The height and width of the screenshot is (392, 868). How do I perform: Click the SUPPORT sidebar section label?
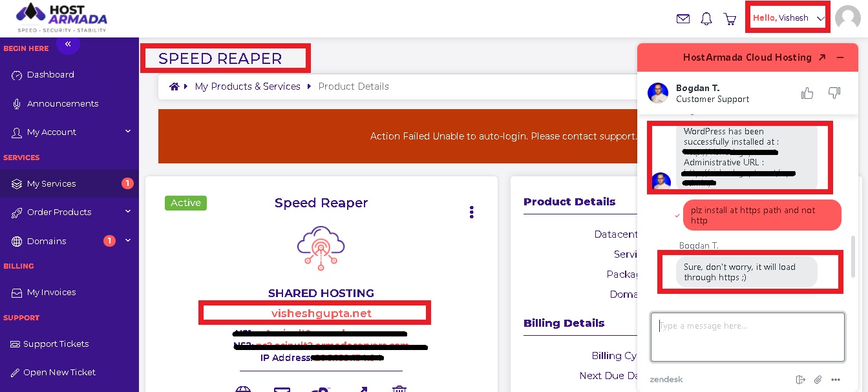[x=21, y=318]
